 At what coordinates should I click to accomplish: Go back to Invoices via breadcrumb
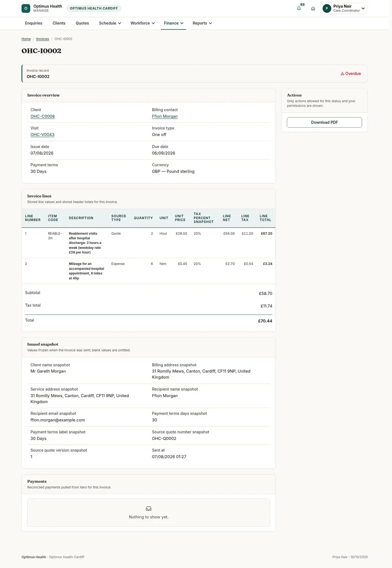(42, 39)
